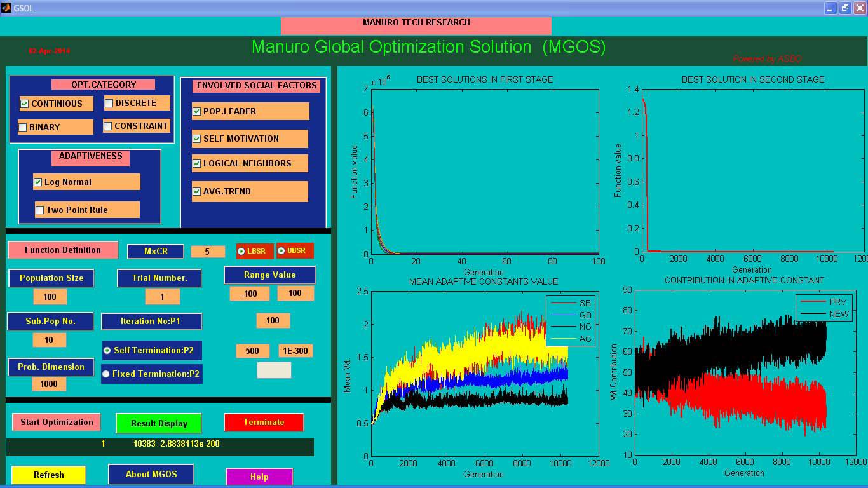868x488 pixels.
Task: Click the upper range field next to -100
Action: tap(295, 293)
